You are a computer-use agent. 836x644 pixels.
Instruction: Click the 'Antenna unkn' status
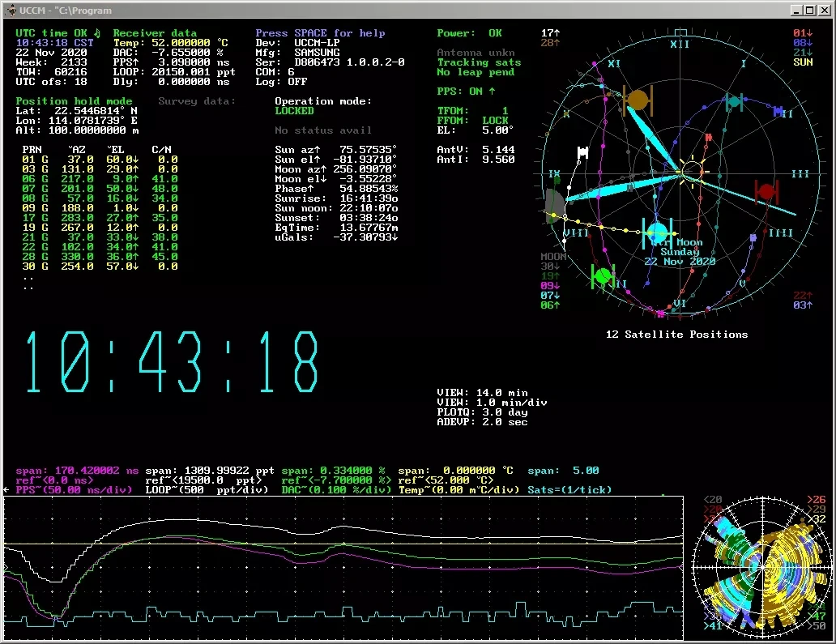(x=476, y=52)
